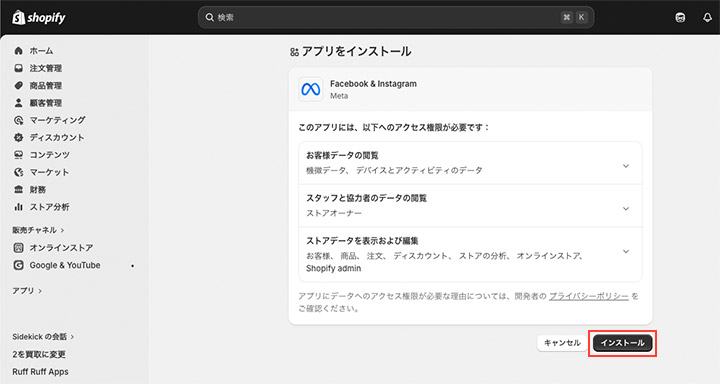Open Ruff Ruff Apps conversation
Screen dimensions: 720x384
[40, 372]
